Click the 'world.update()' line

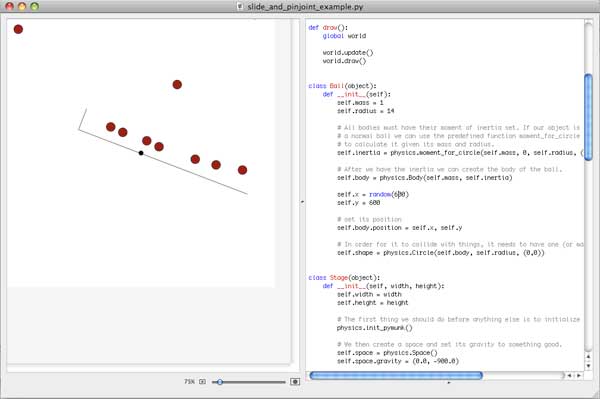pos(348,53)
